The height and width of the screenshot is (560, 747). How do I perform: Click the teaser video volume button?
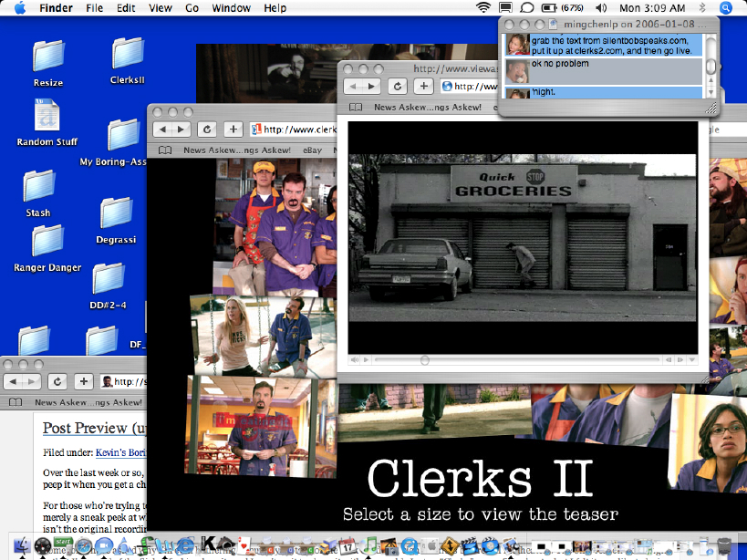click(355, 360)
